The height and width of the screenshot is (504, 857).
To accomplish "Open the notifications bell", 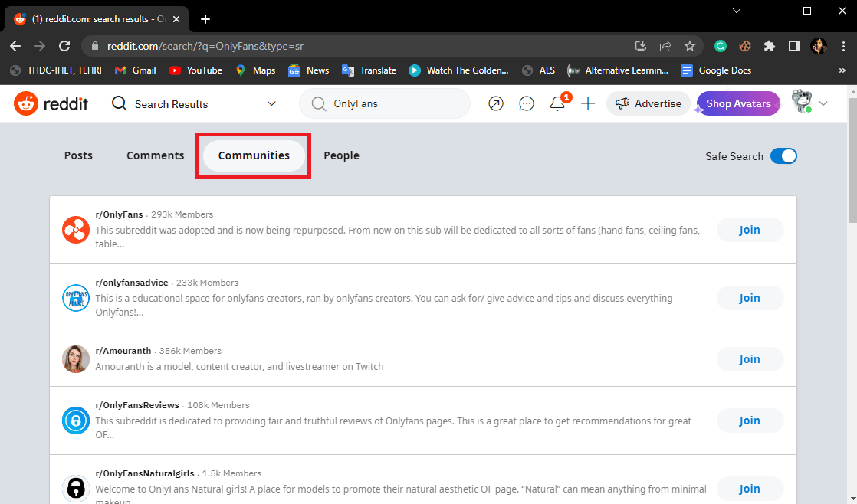I will pos(557,103).
